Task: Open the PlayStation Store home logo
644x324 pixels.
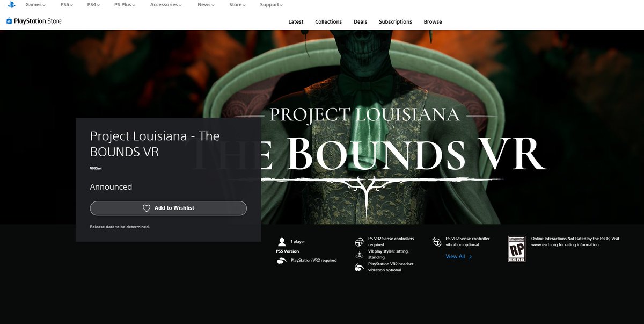Action: (x=34, y=21)
